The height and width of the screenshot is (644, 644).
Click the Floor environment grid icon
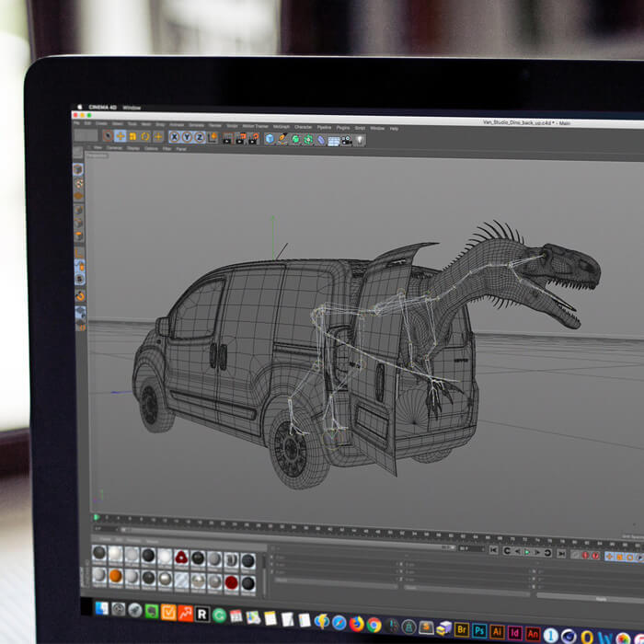pyautogui.click(x=333, y=141)
